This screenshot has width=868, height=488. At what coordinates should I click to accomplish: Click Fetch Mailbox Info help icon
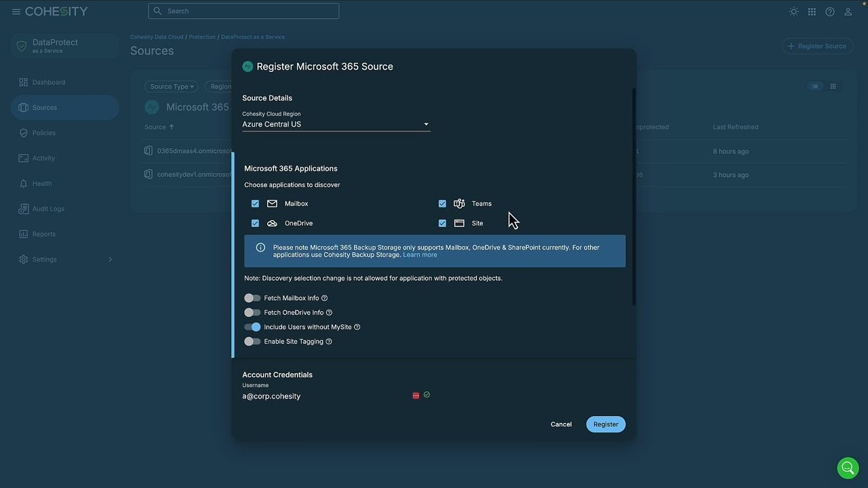coord(324,298)
